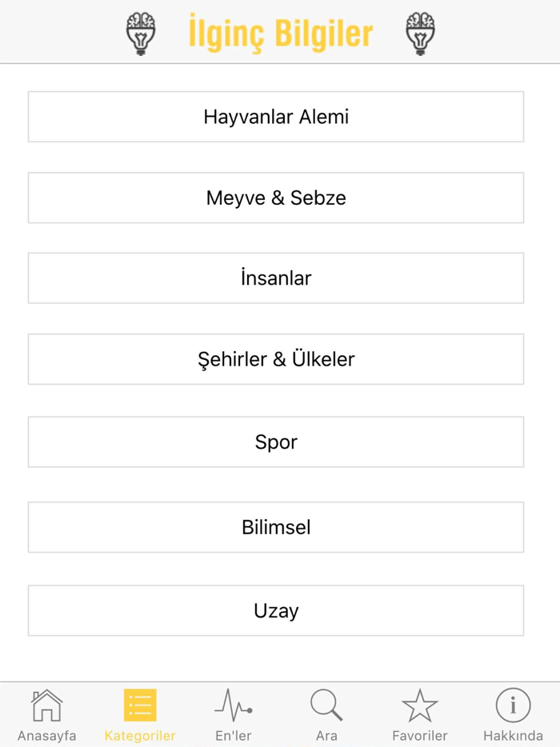
Task: Open the Uzay category
Action: point(276,610)
